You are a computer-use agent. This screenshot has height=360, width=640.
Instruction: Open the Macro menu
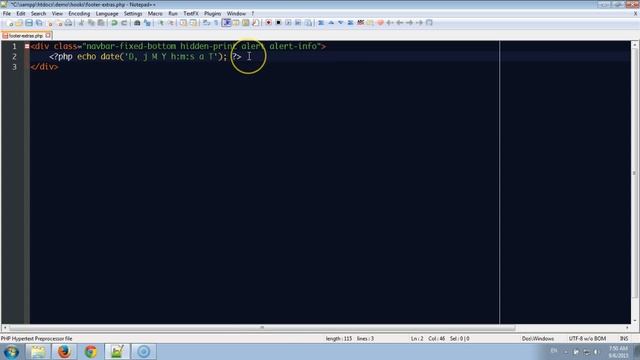click(155, 13)
